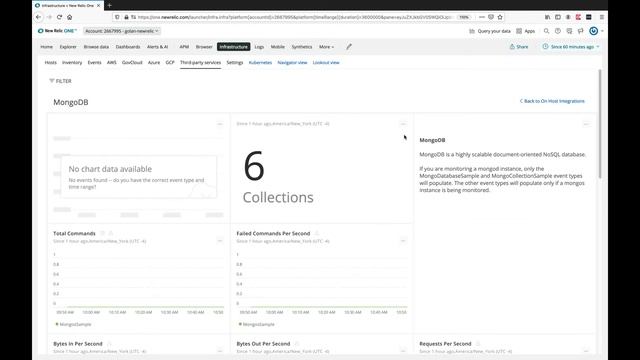Open the feedback chat icon in header
This screenshot has height=360, width=640.
point(569,31)
